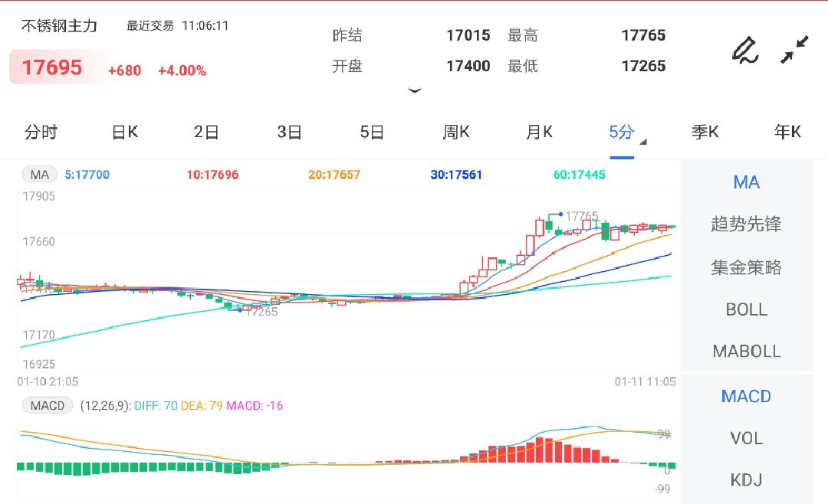Select the 趋势先锋 indicator

tap(745, 224)
